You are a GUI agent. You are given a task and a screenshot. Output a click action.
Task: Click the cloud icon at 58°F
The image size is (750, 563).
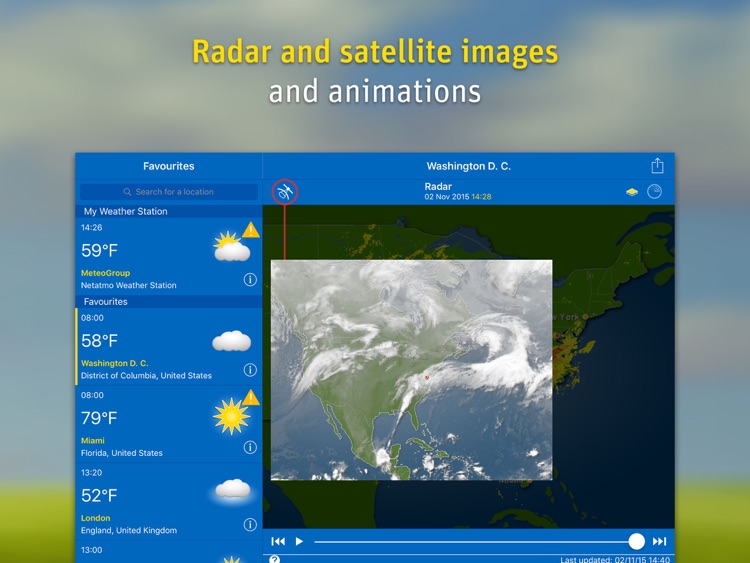(x=232, y=341)
